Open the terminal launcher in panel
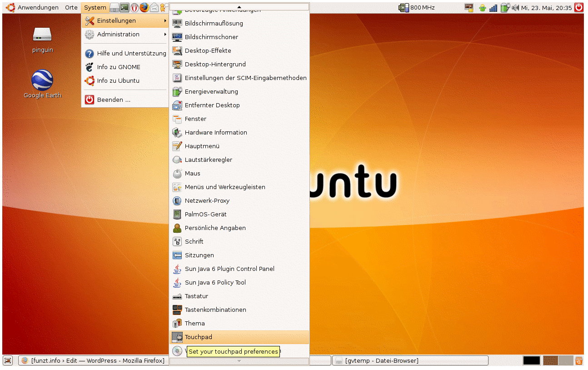The image size is (588, 370). tap(125, 7)
